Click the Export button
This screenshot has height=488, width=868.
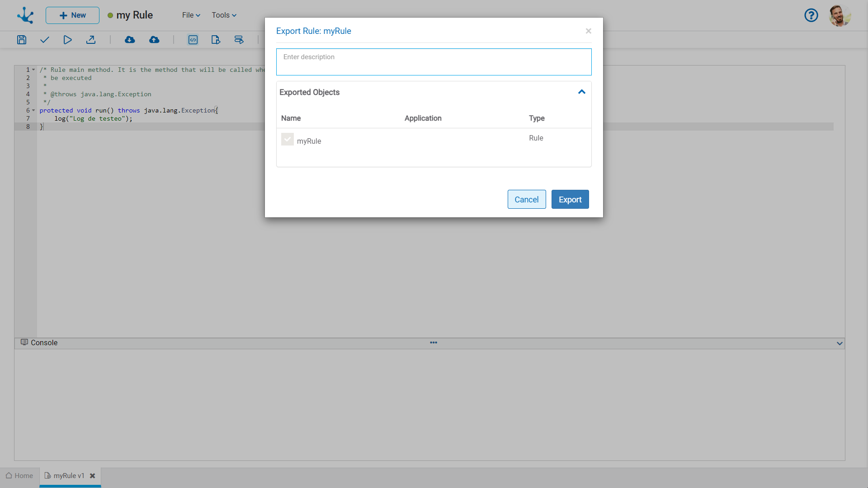pyautogui.click(x=570, y=199)
